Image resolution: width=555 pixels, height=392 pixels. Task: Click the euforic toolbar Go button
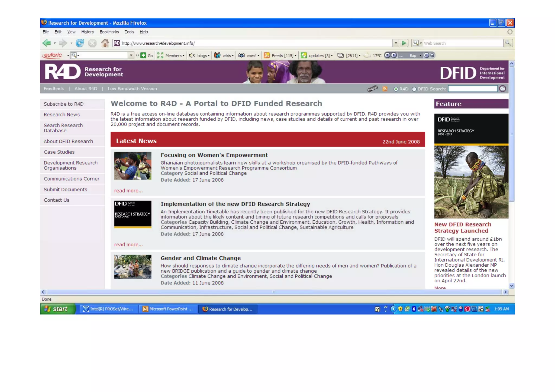click(147, 55)
